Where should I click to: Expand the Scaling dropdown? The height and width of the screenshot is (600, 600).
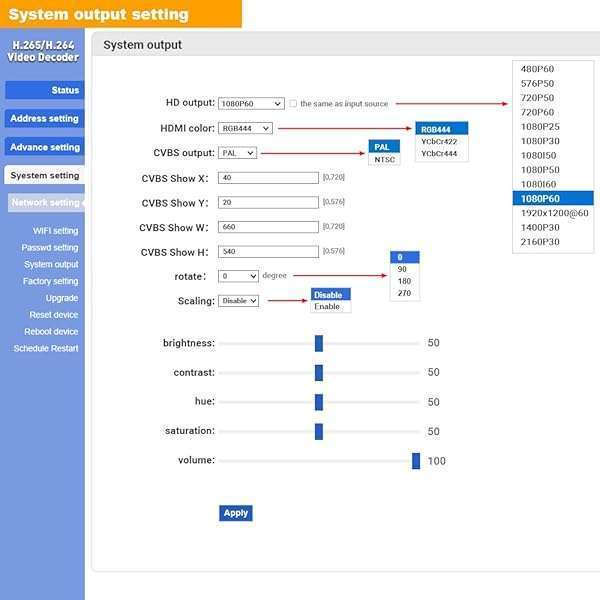point(239,301)
